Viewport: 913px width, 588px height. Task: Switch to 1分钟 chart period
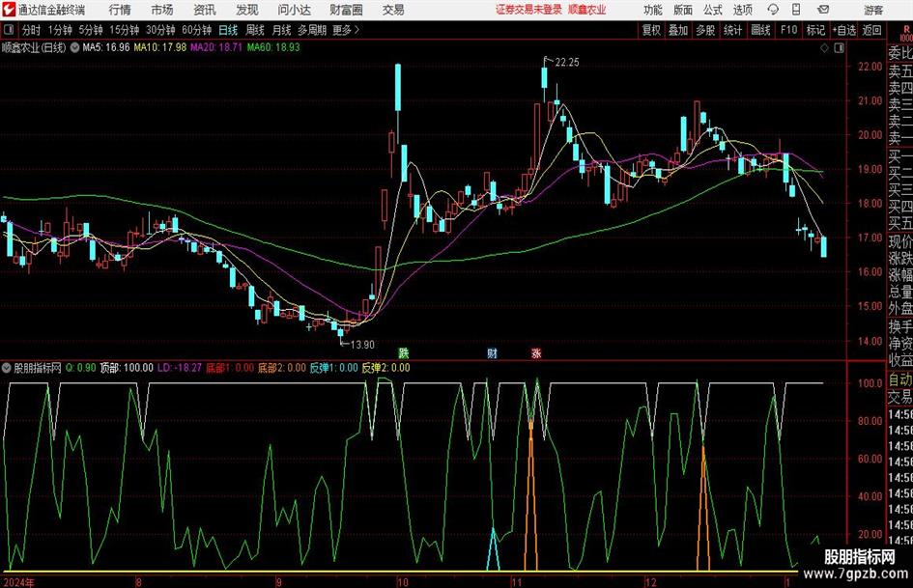pos(59,30)
